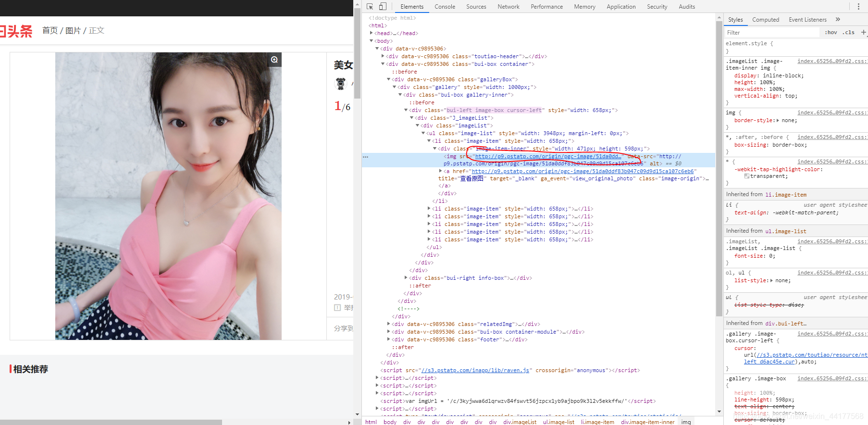Collapse the ul image-list node
Viewport: 868px width, 425px height.
423,133
